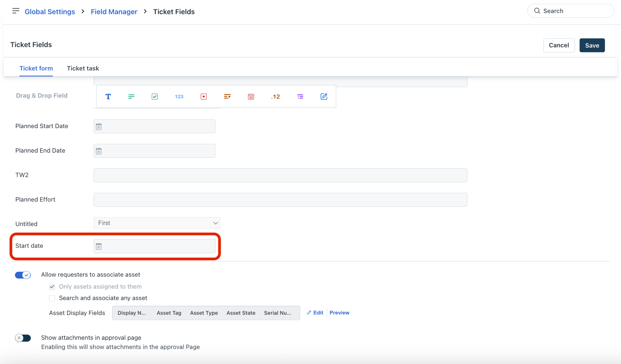
Task: Check Search and associate any asset
Action: tap(52, 298)
